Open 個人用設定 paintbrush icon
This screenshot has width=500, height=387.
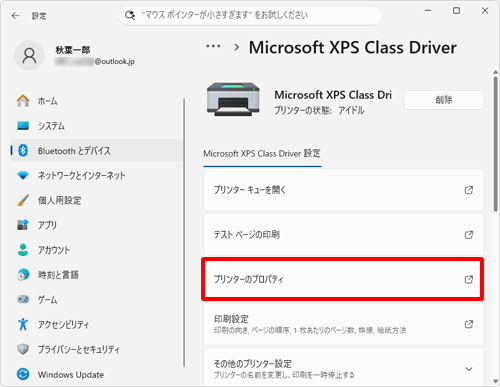(23, 200)
